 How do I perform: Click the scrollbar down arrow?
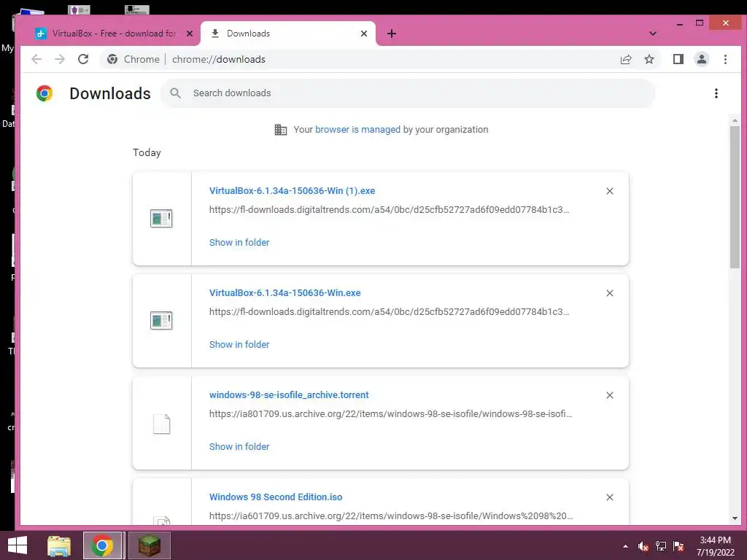(x=735, y=518)
